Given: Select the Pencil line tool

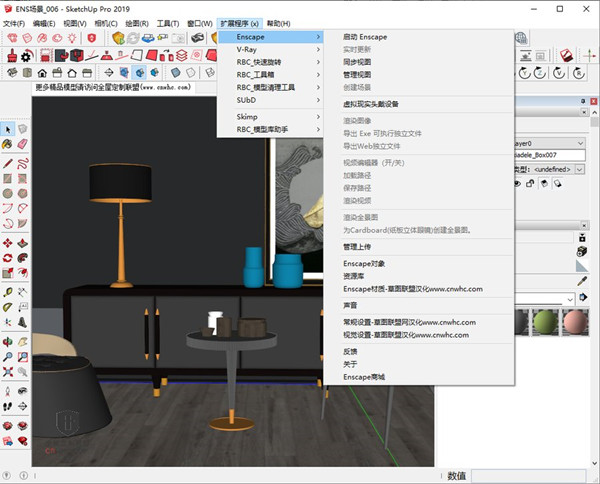Looking at the screenshot, I should (x=8, y=162).
